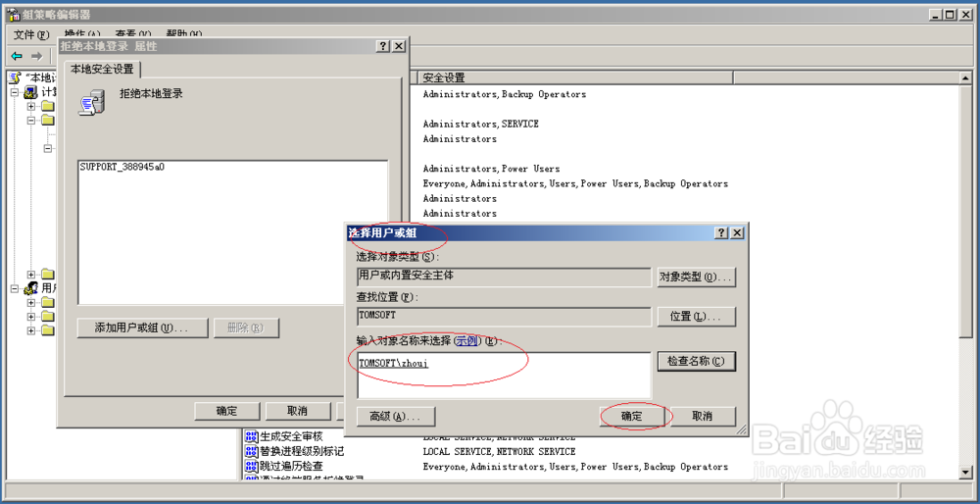Click the 替换进程级别标记 'LOCAL SERVICE,NETWORK SERVICE' value
The height and width of the screenshot is (504, 980).
500,451
